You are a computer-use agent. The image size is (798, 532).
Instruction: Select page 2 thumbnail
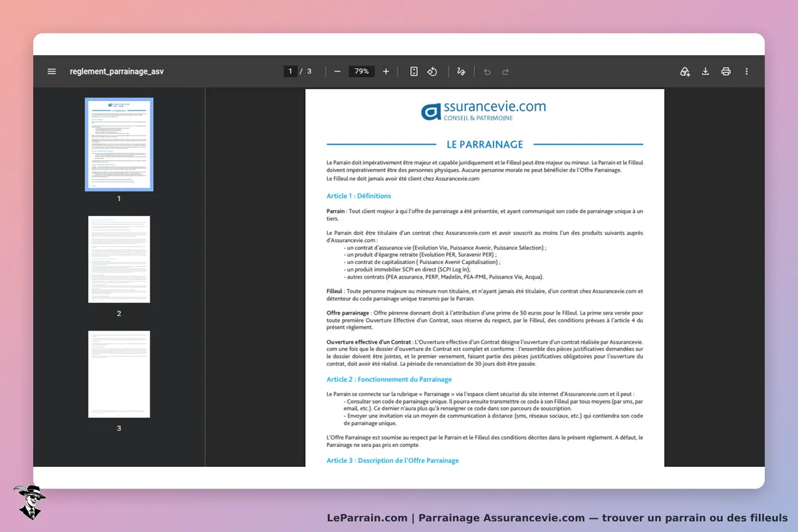119,259
